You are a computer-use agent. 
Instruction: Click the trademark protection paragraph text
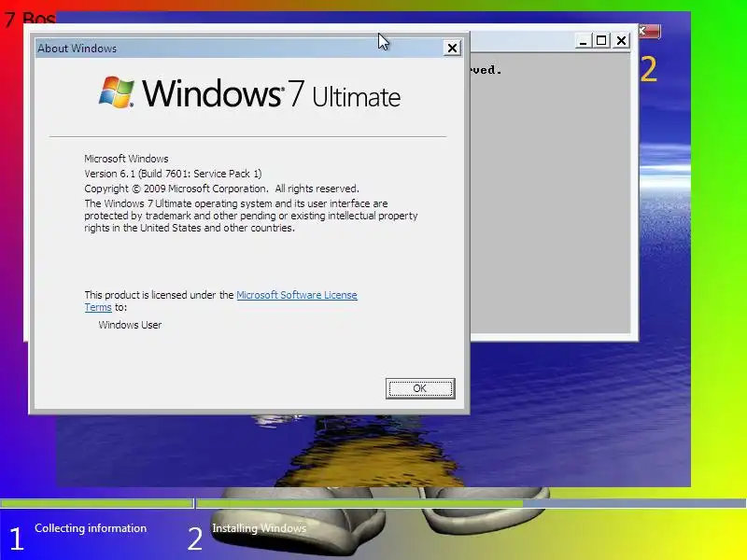click(251, 216)
